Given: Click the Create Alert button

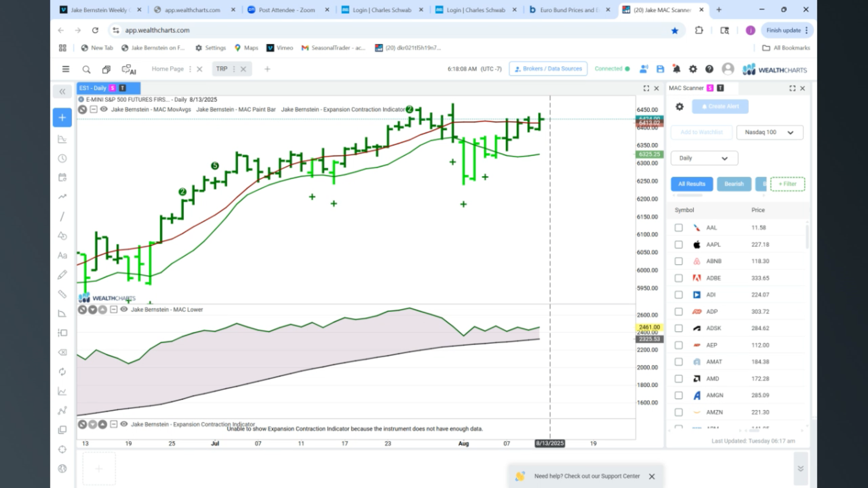Looking at the screenshot, I should (x=720, y=107).
